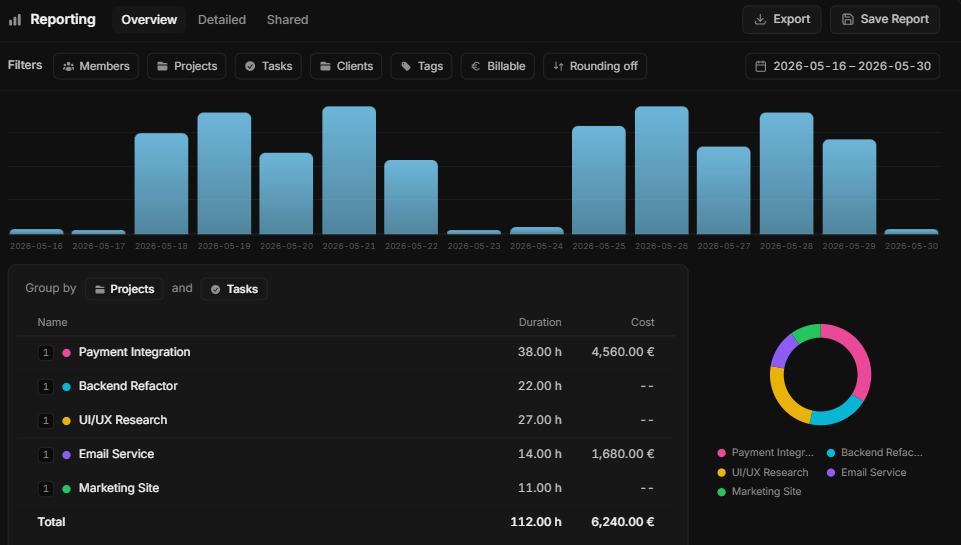961x545 pixels.
Task: Click the purple Email Service color dot in table
Action: click(67, 455)
